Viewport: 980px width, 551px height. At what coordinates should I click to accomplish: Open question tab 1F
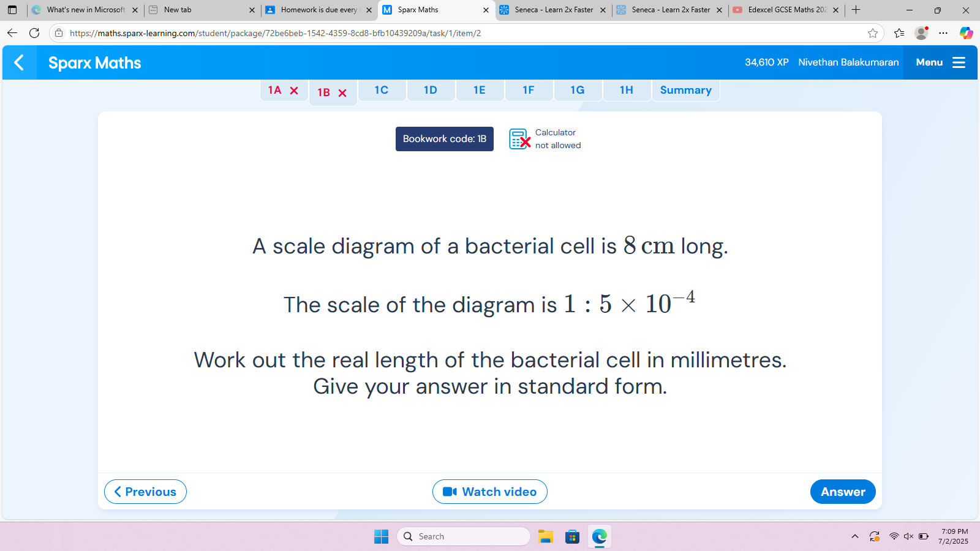pyautogui.click(x=529, y=90)
